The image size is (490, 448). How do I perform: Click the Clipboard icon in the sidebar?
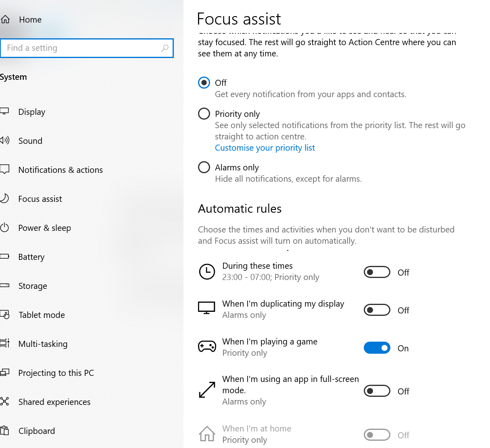tap(5, 431)
